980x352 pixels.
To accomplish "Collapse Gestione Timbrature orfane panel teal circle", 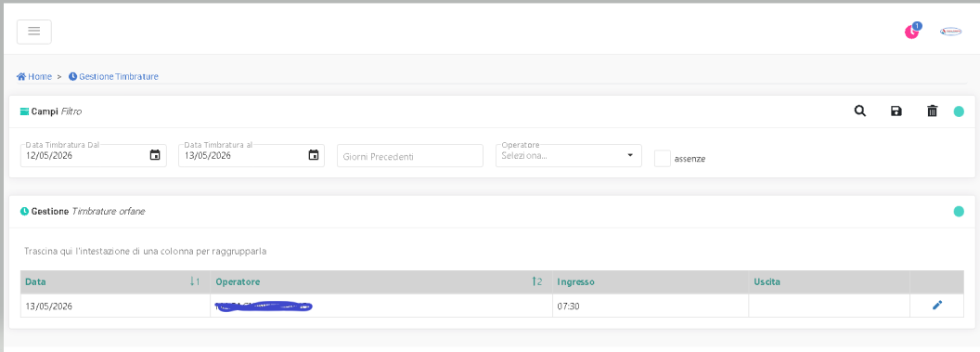I will pos(959,212).
